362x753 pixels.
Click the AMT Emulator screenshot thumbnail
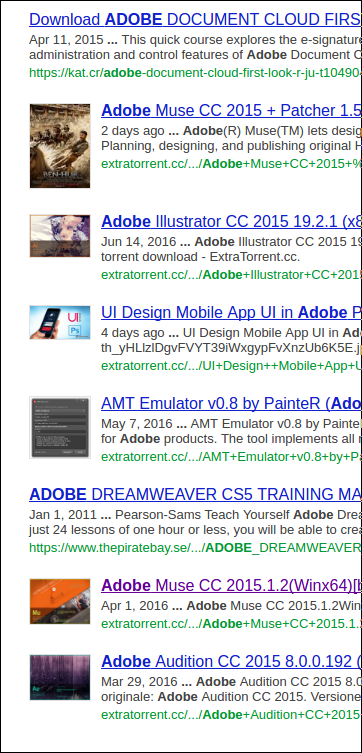[60, 427]
